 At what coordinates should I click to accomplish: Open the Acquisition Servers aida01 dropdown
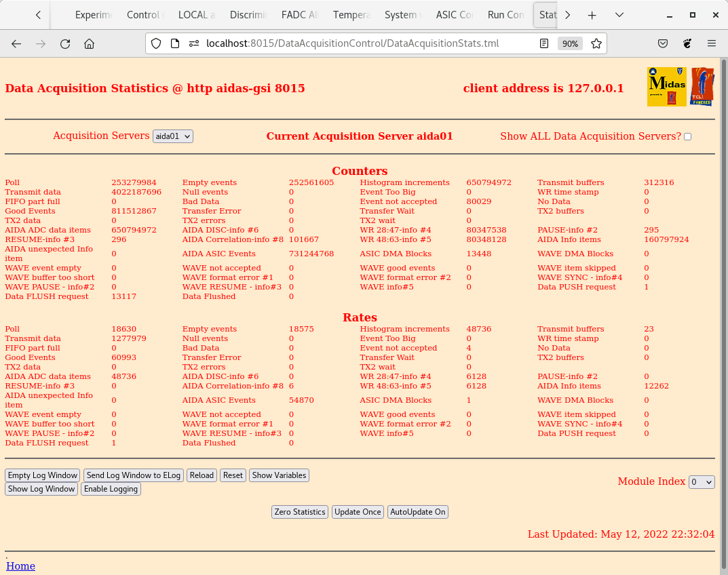(x=173, y=136)
